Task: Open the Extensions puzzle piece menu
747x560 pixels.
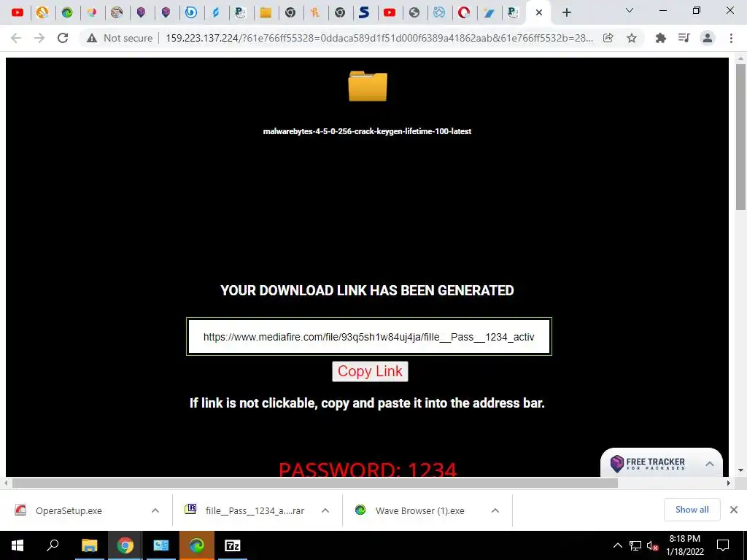Action: [661, 38]
